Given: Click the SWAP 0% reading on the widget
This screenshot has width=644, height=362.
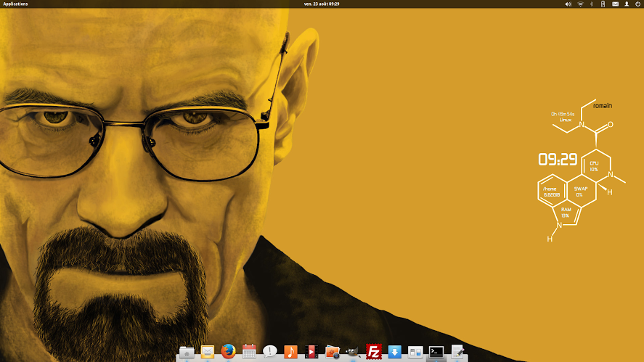Looking at the screenshot, I should coord(580,192).
